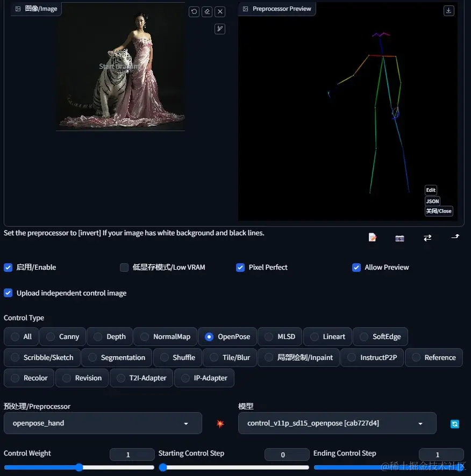Select the Lineart control type

pos(327,337)
